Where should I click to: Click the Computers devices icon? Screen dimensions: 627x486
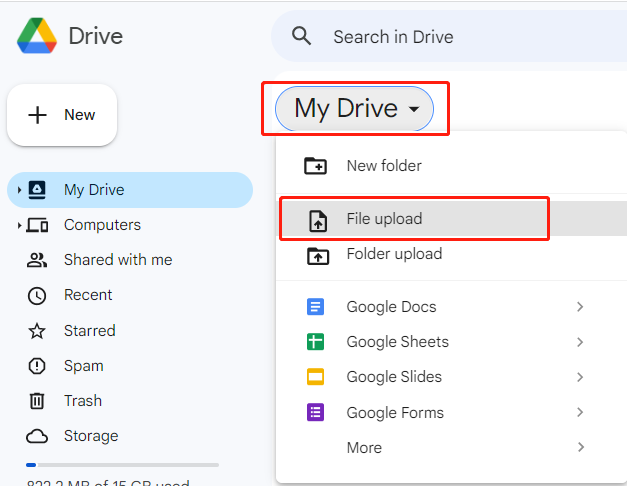point(37,225)
